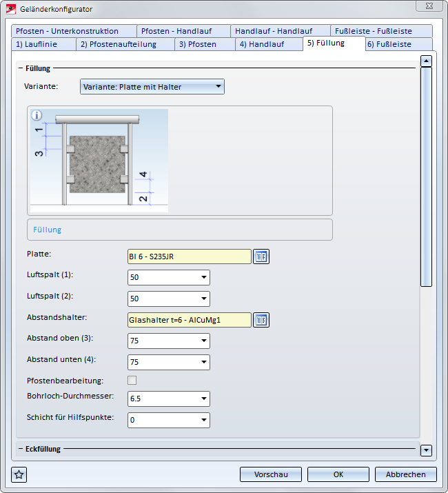Toggle the Pfostenbearbeitung checkbox
Image resolution: width=448 pixels, height=493 pixels.
pyautogui.click(x=132, y=380)
